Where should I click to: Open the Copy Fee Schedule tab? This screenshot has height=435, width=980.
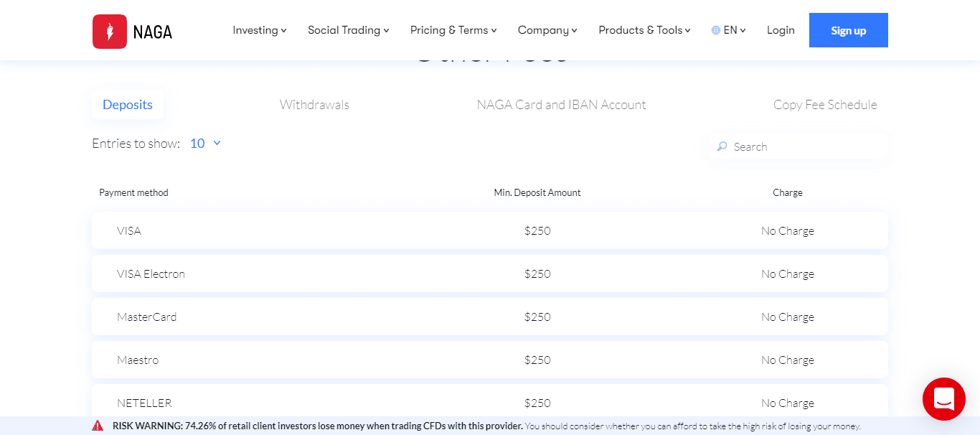click(x=824, y=105)
